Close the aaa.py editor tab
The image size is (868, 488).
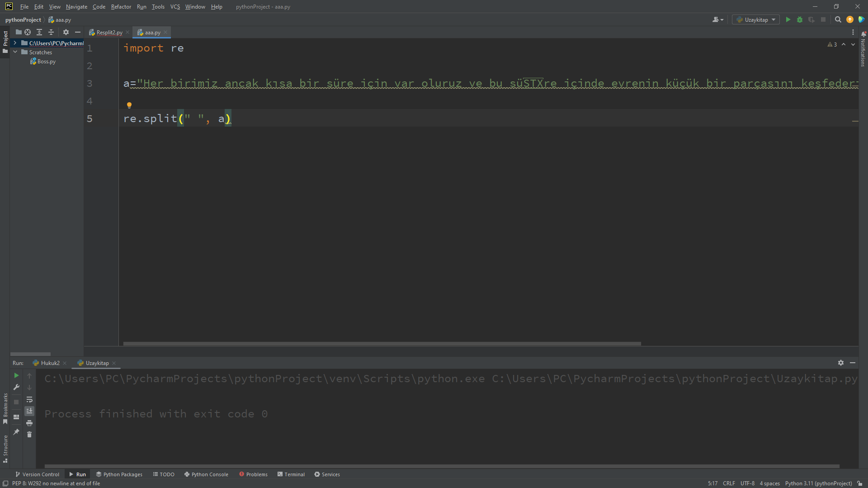(165, 33)
